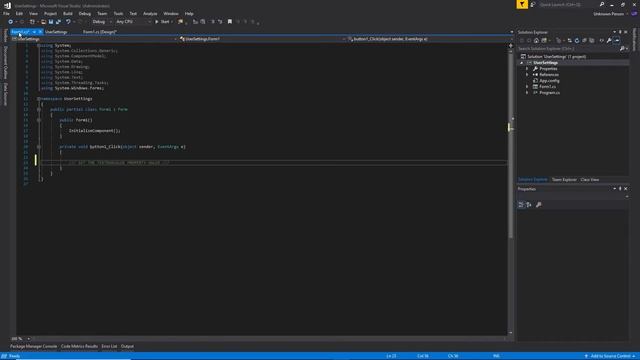Open the button1_Click member dropdown
Image resolution: width=640 pixels, height=360 pixels.
[x=429, y=39]
